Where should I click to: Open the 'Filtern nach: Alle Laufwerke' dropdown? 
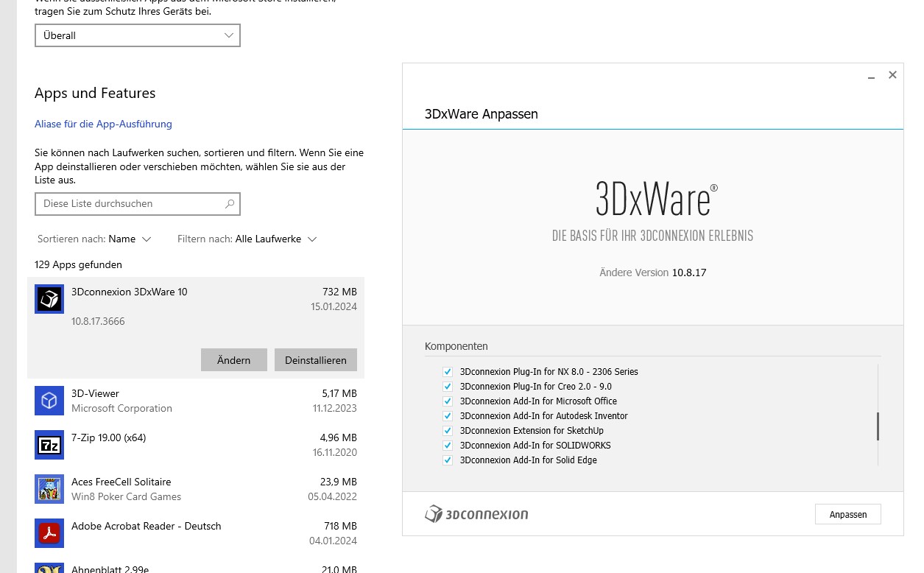(x=247, y=239)
